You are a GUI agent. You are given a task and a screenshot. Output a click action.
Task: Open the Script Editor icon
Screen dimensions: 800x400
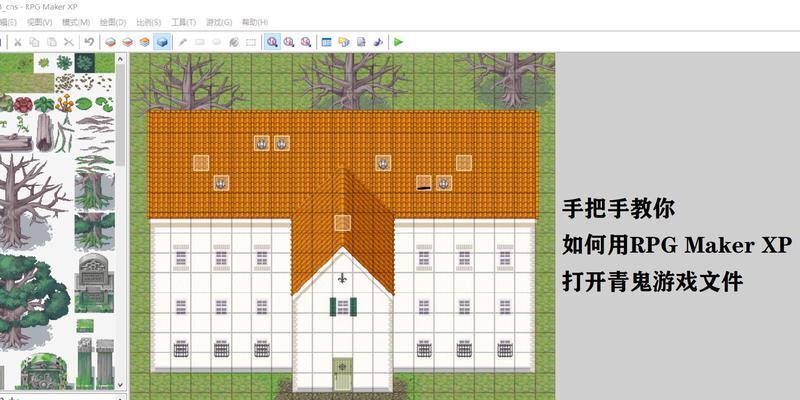click(361, 42)
